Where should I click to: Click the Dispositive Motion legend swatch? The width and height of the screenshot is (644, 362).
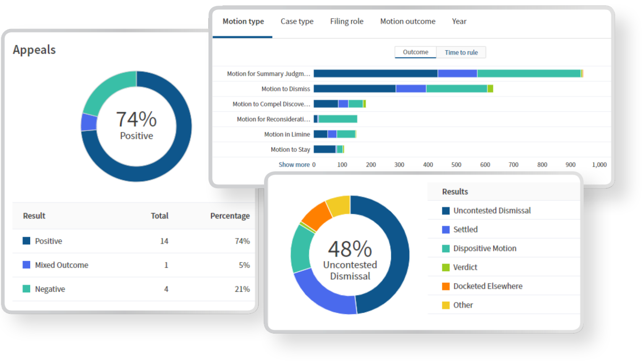[x=446, y=248]
